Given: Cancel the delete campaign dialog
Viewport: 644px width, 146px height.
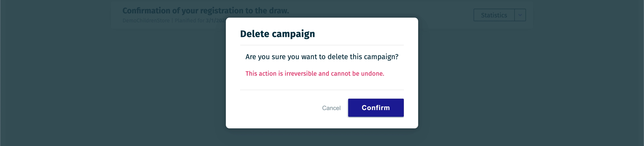Looking at the screenshot, I should click(331, 108).
